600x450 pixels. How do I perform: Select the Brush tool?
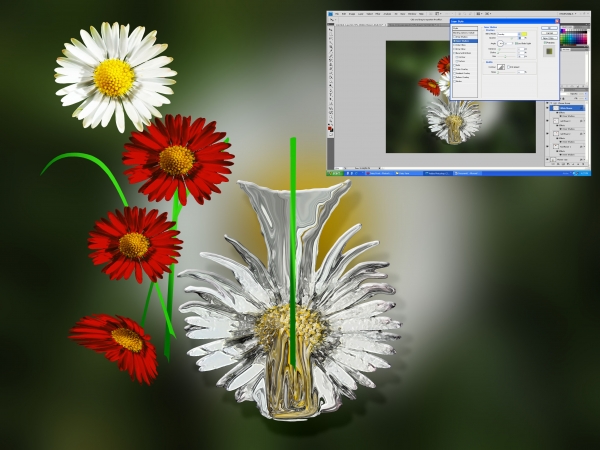pos(330,59)
